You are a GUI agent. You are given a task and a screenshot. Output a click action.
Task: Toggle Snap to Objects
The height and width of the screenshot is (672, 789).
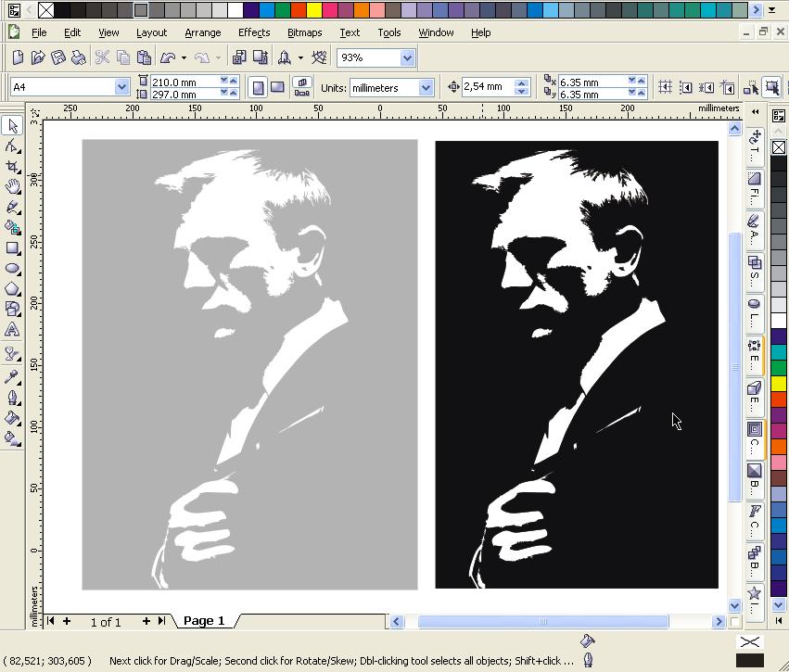[x=706, y=87]
